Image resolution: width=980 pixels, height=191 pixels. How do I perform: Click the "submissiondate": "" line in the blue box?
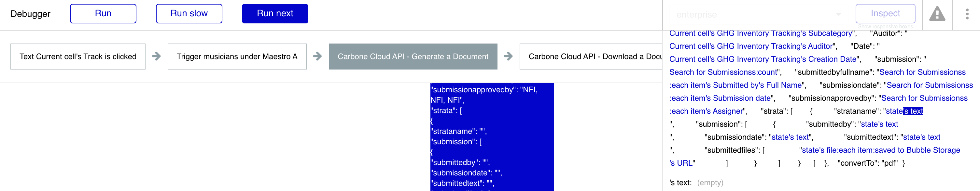(x=466, y=173)
